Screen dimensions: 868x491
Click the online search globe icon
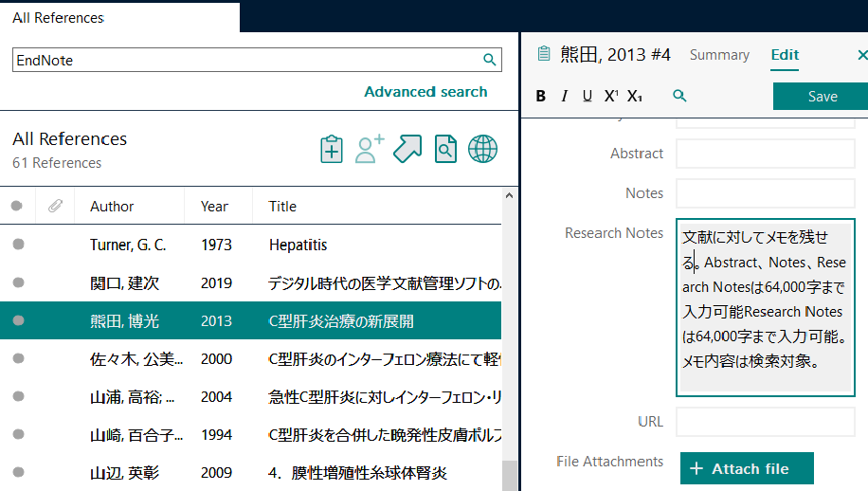click(482, 149)
